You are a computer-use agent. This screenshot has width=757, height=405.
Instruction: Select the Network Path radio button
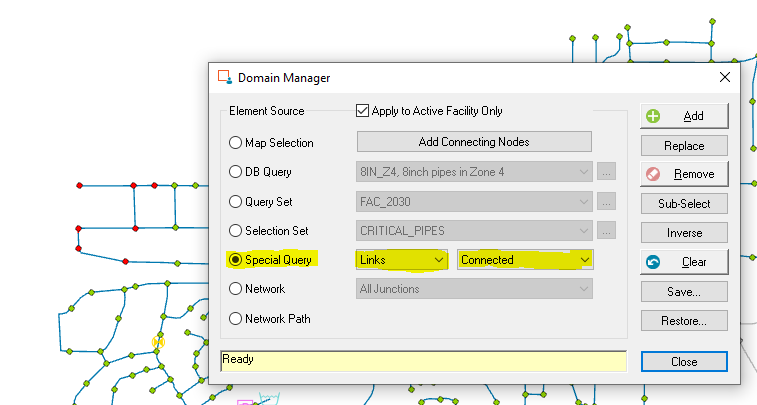point(235,319)
